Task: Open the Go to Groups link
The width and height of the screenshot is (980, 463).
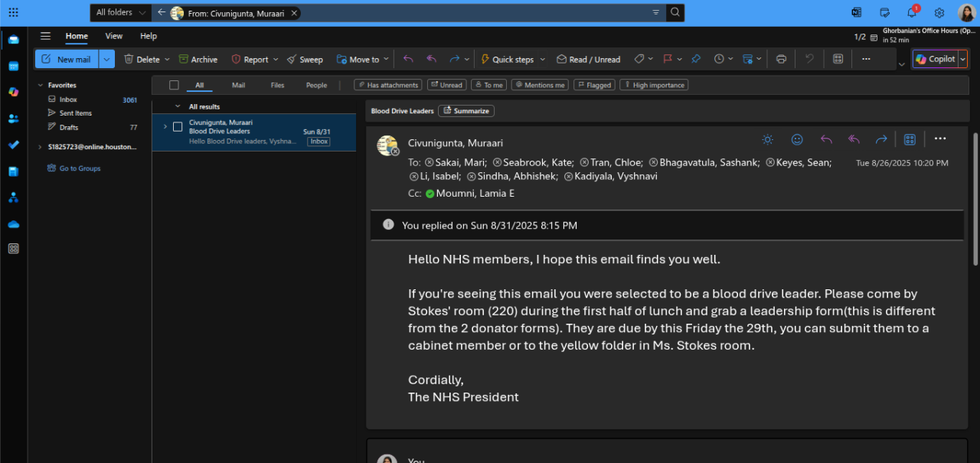Action: coord(73,168)
